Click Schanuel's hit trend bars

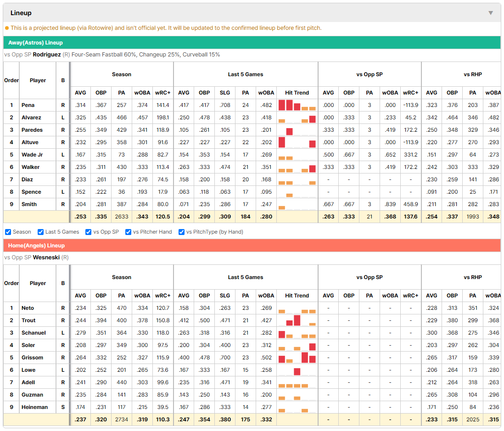click(x=297, y=333)
